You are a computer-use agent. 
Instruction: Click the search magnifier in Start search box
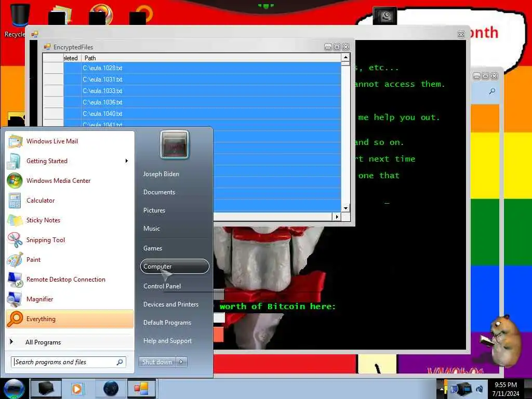coord(120,362)
